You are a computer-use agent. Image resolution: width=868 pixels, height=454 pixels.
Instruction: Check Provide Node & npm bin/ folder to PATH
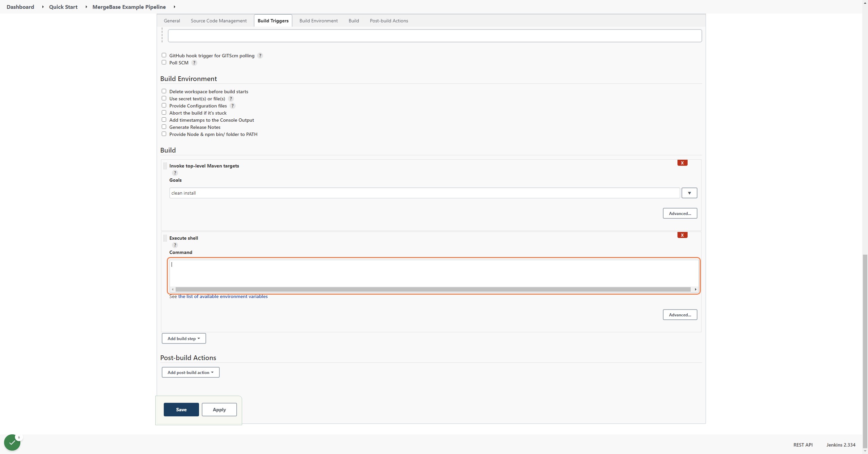(x=164, y=134)
